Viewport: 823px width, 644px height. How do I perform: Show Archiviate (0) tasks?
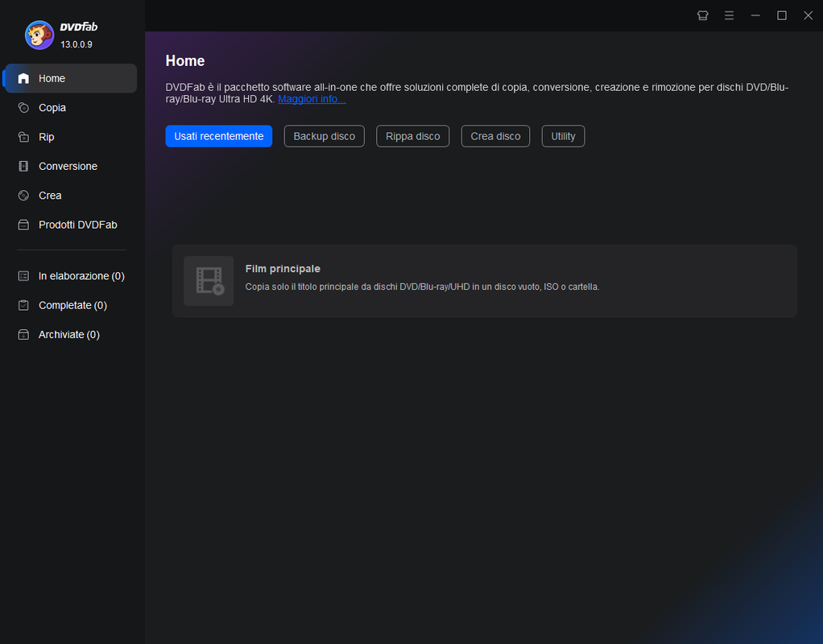[68, 334]
